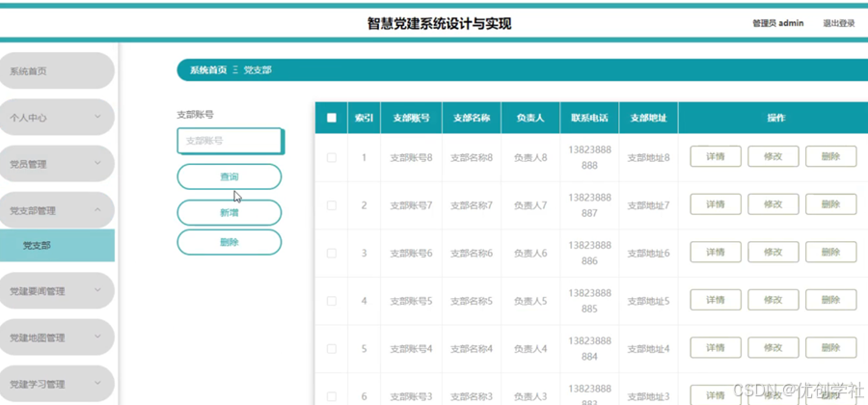The image size is (868, 405).
Task: Click 修改 for 支部账号6
Action: 773,253
